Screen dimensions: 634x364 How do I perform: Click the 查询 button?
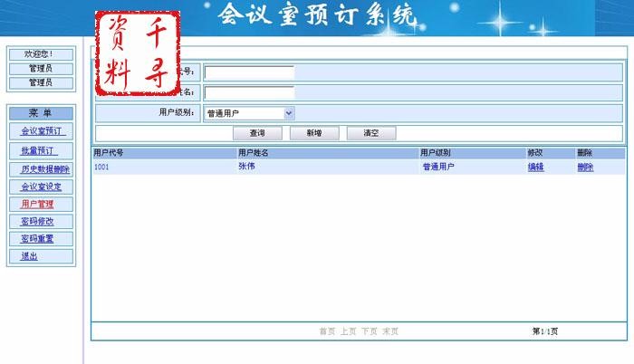257,133
